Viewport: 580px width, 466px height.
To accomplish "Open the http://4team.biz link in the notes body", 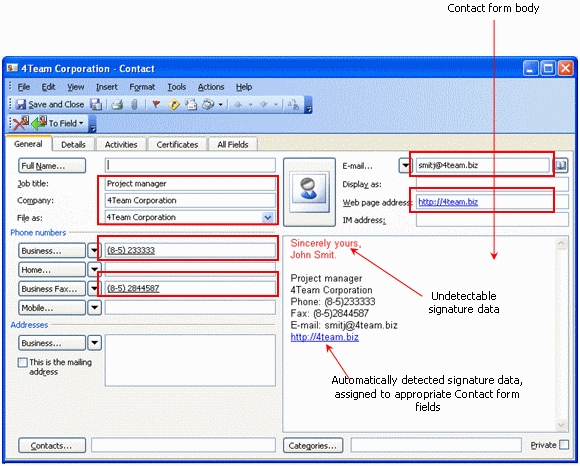I will [x=324, y=337].
